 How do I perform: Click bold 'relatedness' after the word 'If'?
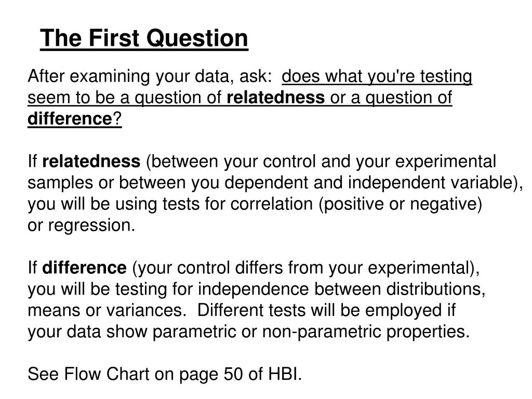click(x=91, y=162)
